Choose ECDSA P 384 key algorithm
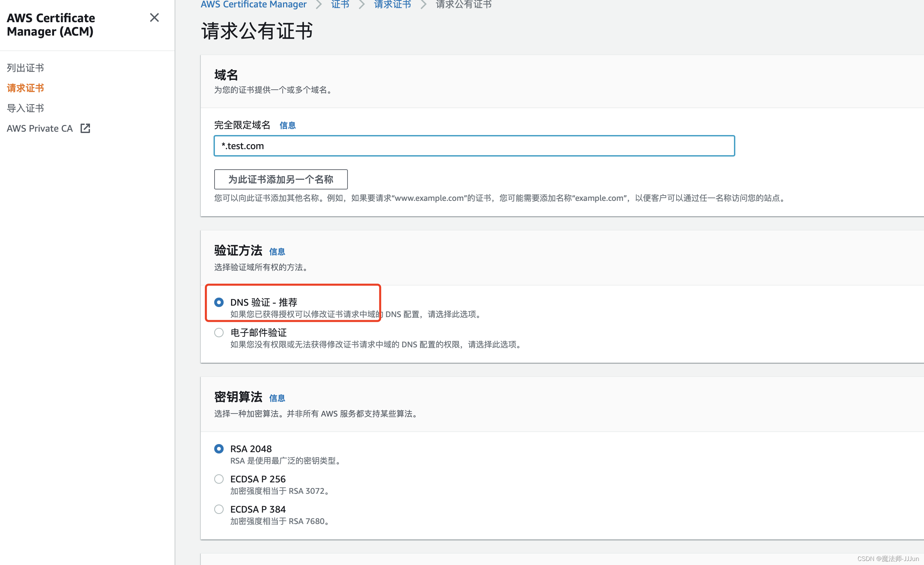Viewport: 924px width, 565px height. click(219, 510)
